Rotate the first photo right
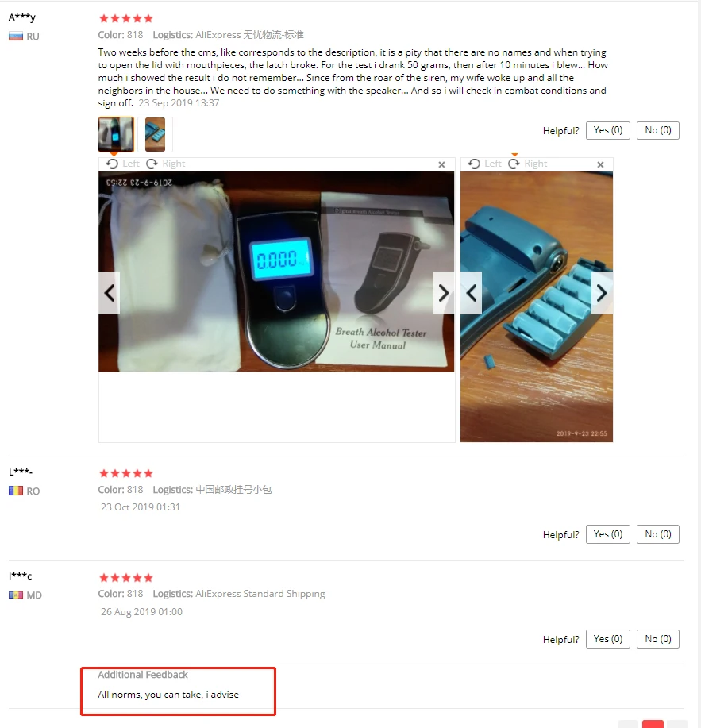 [166, 164]
